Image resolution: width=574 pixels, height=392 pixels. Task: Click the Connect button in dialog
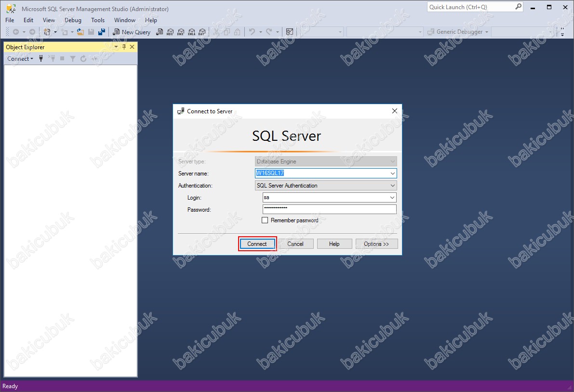(x=257, y=244)
